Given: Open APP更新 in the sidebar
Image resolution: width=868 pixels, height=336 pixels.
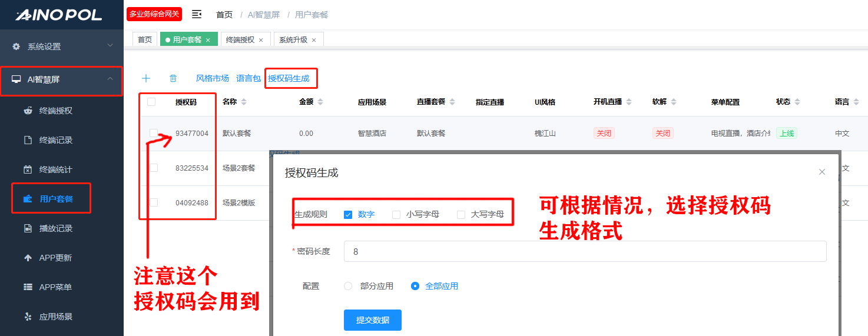Looking at the screenshot, I should 55,258.
